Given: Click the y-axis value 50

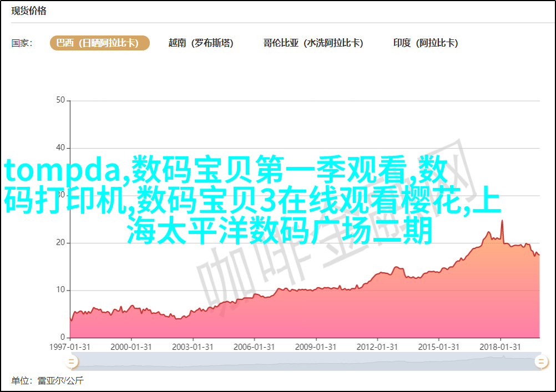Looking at the screenshot, I should (60, 100).
